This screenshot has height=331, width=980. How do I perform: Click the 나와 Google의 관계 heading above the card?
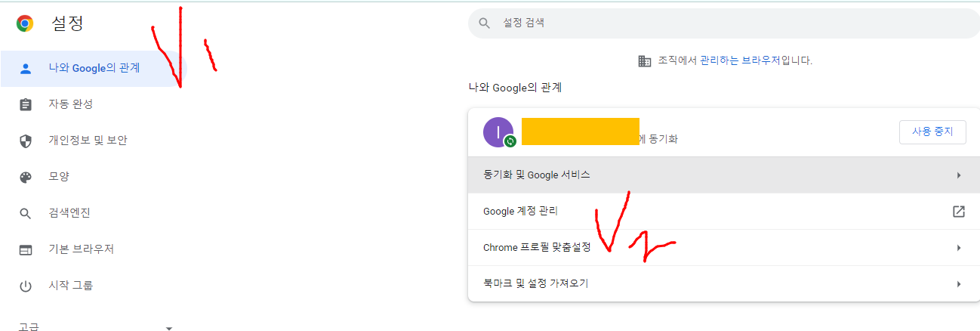pos(515,88)
